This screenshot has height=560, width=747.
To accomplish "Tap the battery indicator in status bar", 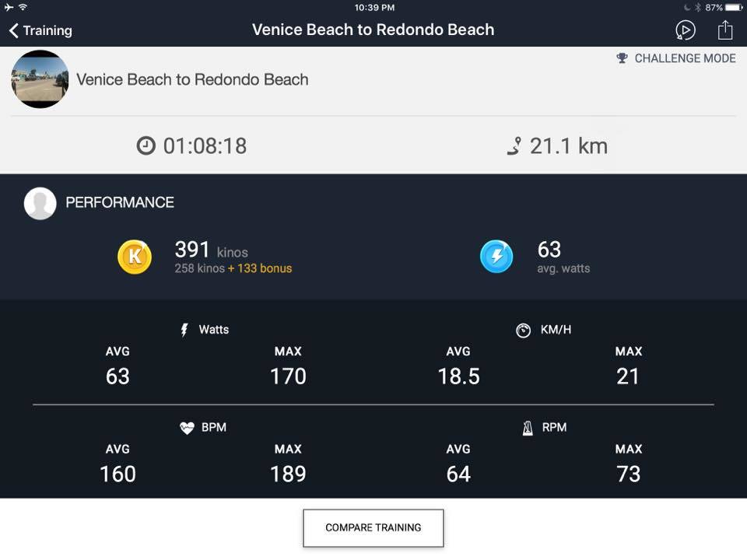I will 734,7.
